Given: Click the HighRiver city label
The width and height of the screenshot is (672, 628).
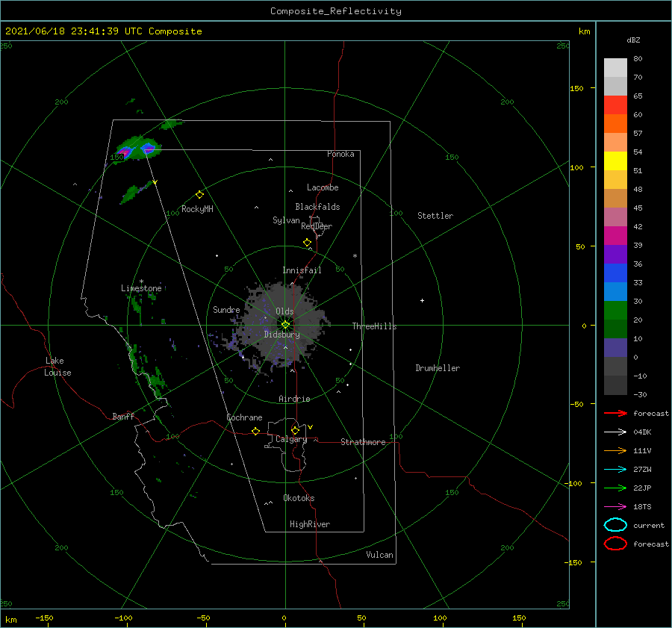Looking at the screenshot, I should [x=310, y=524].
